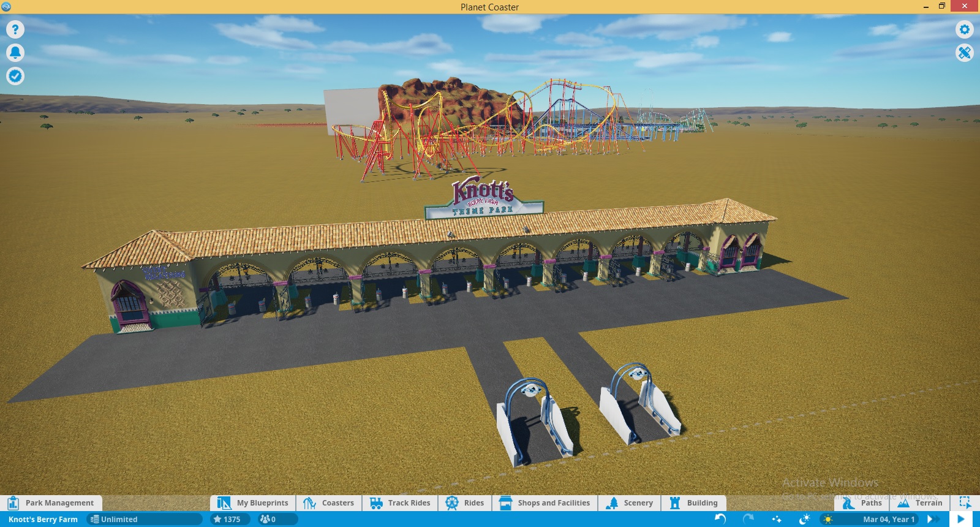Click the play button to unpause
Viewport: 980px width, 527px height.
tap(960, 519)
